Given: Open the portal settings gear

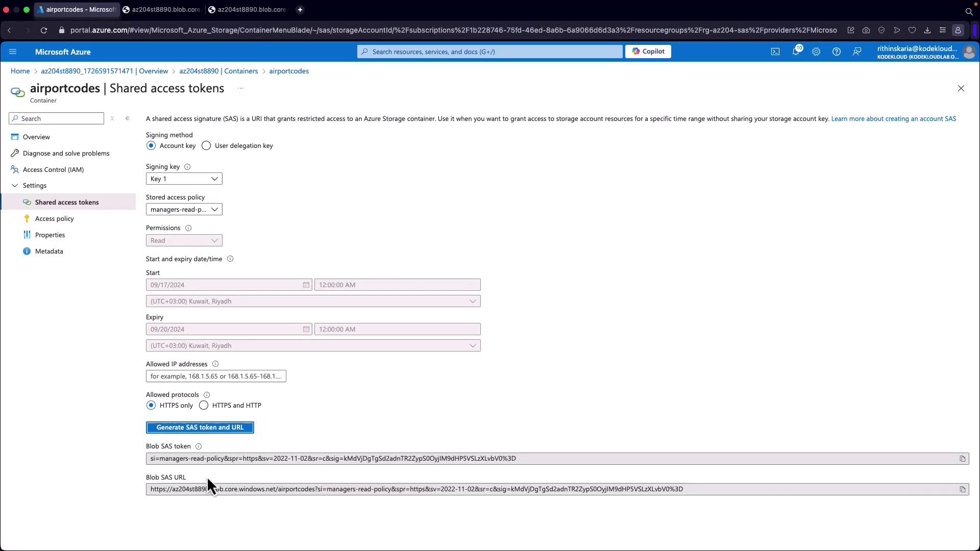Looking at the screenshot, I should coord(816,52).
